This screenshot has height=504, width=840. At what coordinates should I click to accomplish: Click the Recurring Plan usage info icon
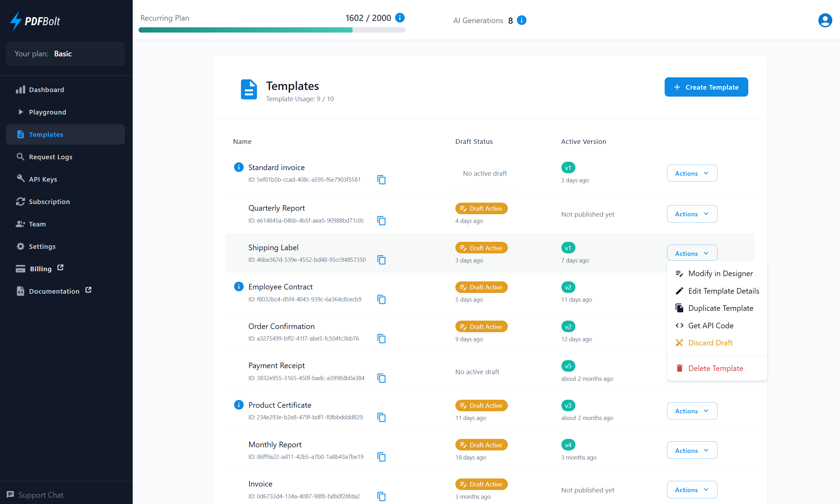[400, 17]
